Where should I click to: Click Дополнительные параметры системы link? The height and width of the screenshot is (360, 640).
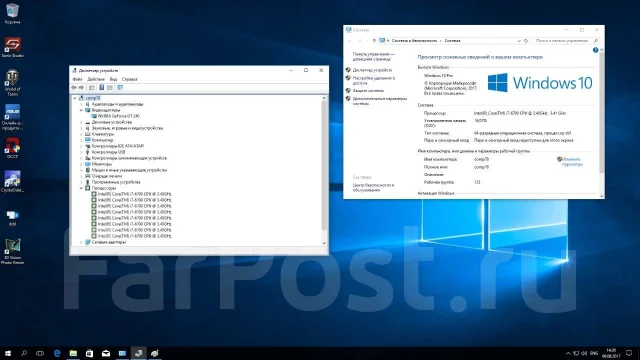click(380, 101)
